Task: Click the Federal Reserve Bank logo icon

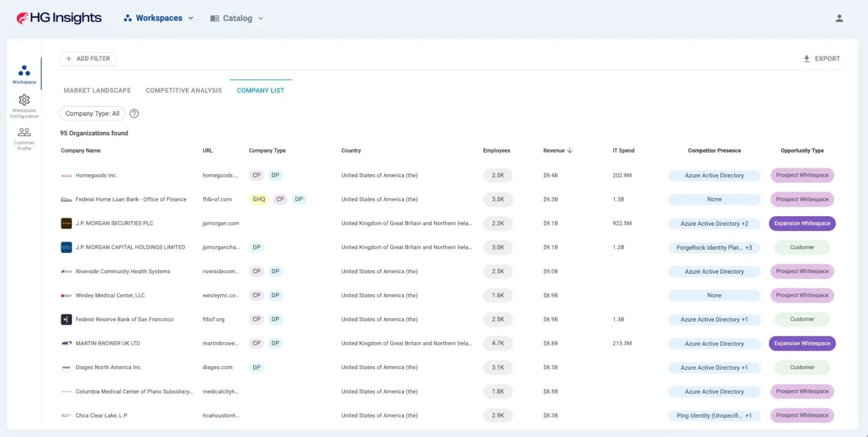Action: pos(66,320)
